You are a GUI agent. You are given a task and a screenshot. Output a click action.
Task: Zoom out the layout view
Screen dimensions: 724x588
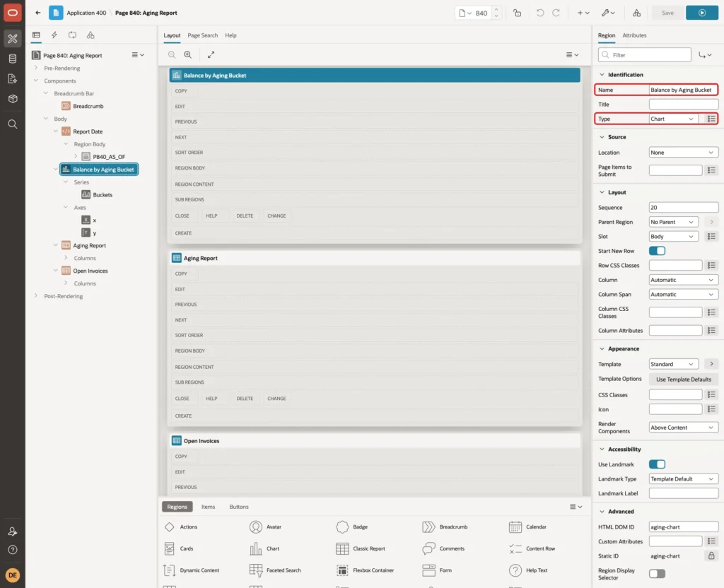tap(172, 54)
